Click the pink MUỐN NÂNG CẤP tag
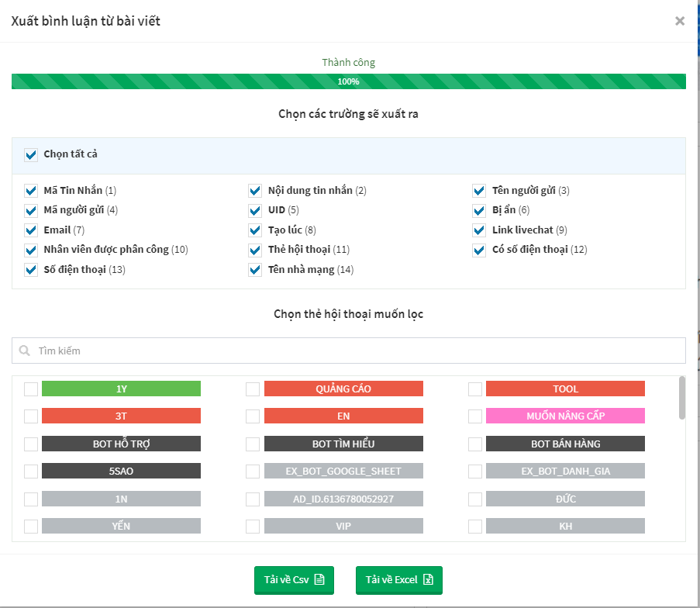Screen dimensions: 700x608 point(565,416)
